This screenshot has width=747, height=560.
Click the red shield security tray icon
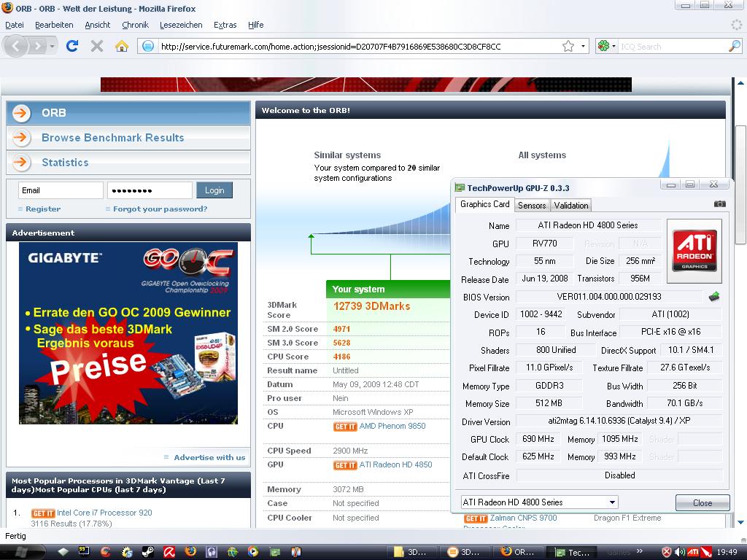click(x=667, y=552)
